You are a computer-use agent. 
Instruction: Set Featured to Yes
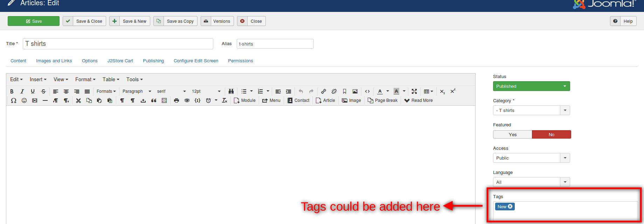tap(513, 135)
